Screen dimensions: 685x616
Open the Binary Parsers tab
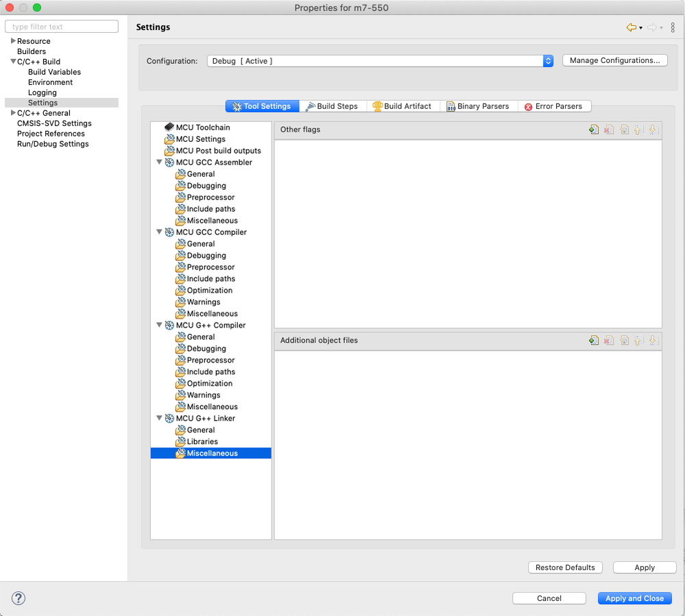[478, 106]
